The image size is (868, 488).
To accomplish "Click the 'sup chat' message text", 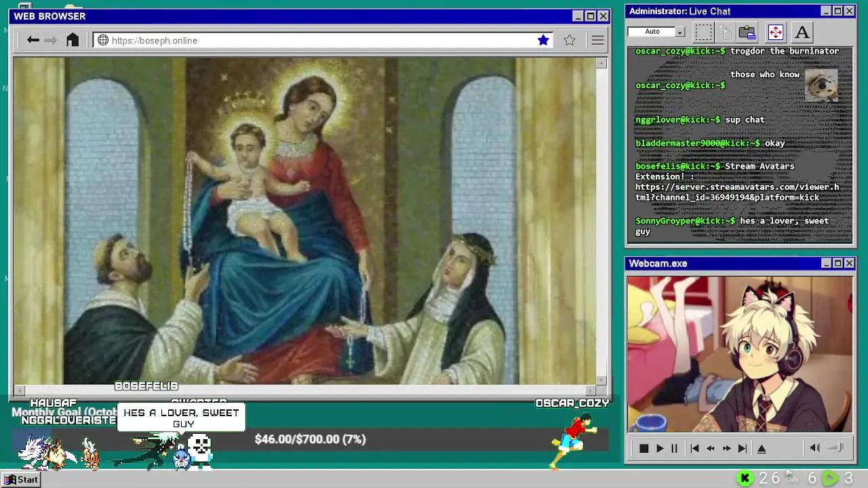I will pos(745,119).
